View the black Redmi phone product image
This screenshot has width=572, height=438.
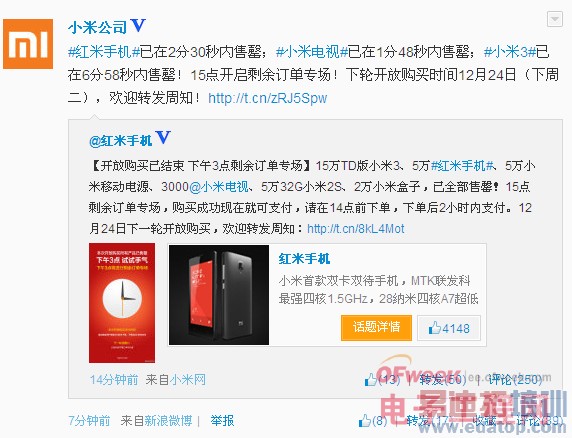[x=219, y=295]
